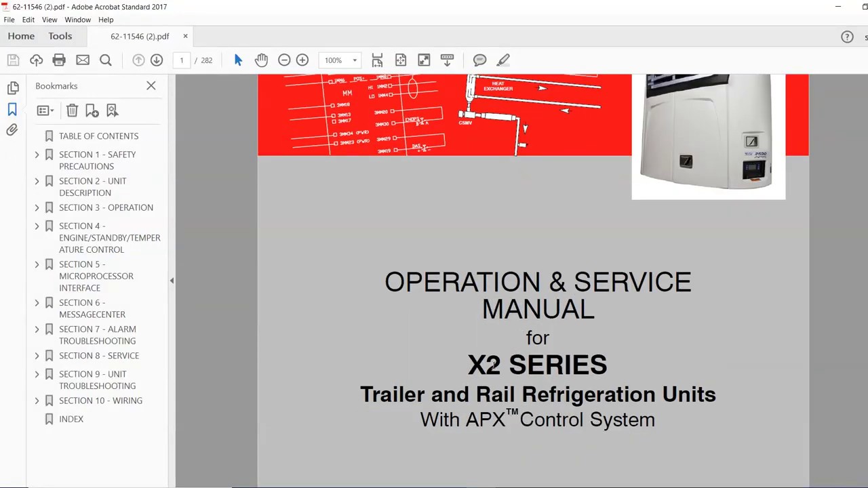This screenshot has width=868, height=488.
Task: Collapse the navigation pane with side arrow
Action: (x=172, y=281)
